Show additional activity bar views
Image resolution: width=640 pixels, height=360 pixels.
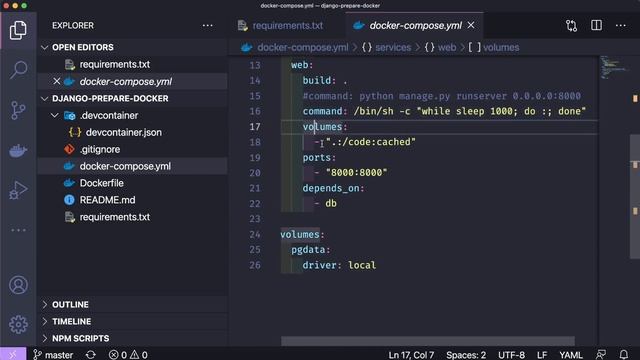click(x=18, y=230)
